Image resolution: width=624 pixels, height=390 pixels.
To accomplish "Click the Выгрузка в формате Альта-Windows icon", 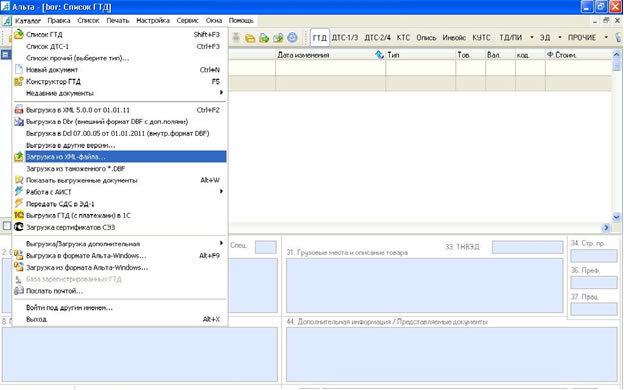I will [19, 255].
